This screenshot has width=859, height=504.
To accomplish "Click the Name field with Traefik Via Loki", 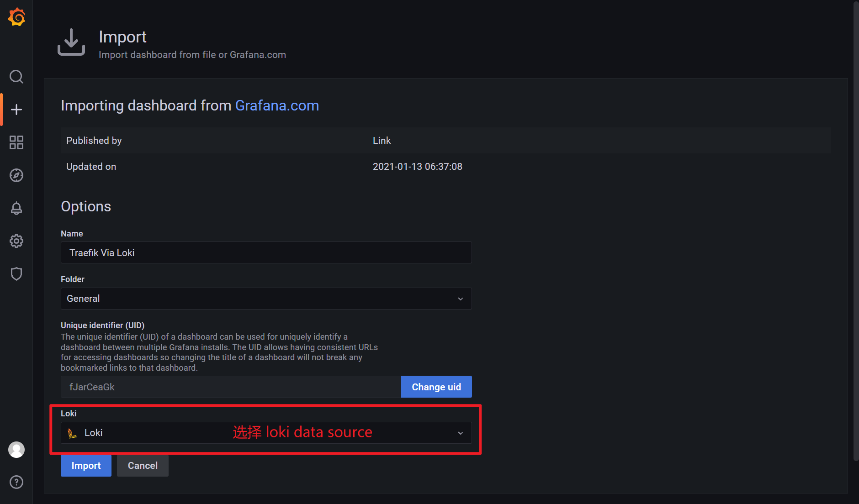I will tap(266, 253).
